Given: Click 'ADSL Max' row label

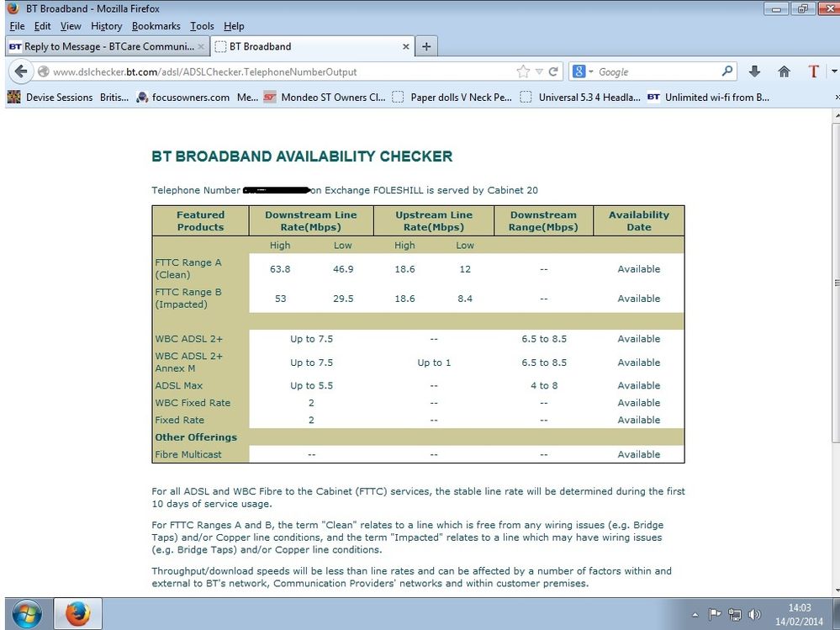Looking at the screenshot, I should 179,385.
